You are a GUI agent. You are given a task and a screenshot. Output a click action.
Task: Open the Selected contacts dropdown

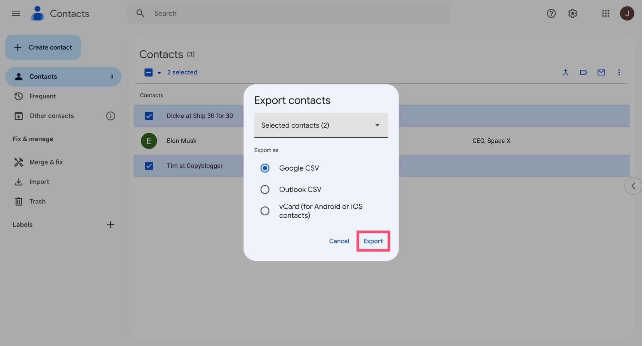point(321,125)
